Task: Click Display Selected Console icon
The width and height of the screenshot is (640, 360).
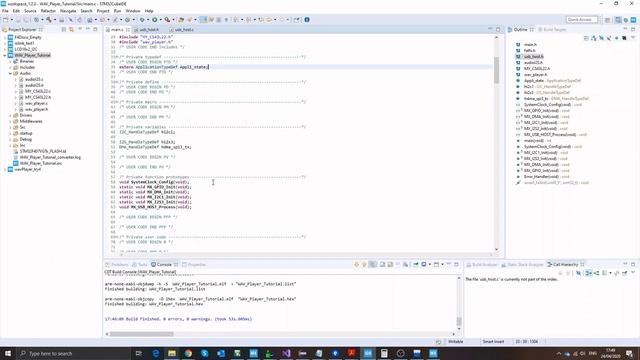Action: click(x=424, y=264)
